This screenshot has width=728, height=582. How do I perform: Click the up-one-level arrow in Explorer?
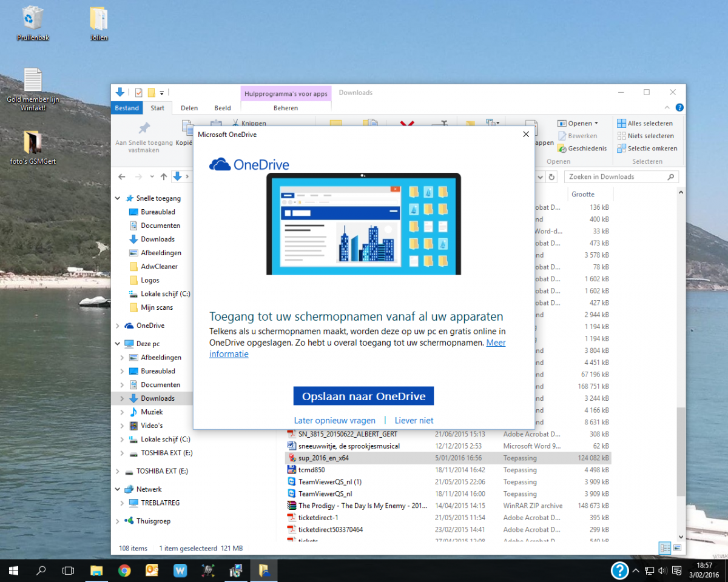[163, 176]
